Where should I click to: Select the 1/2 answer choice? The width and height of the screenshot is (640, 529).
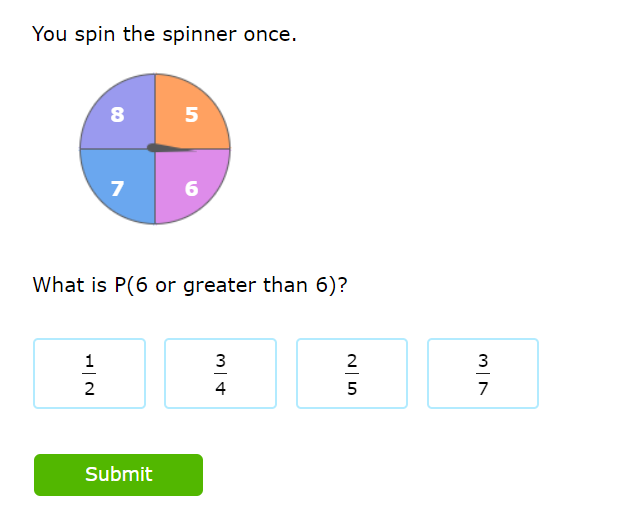coord(89,373)
